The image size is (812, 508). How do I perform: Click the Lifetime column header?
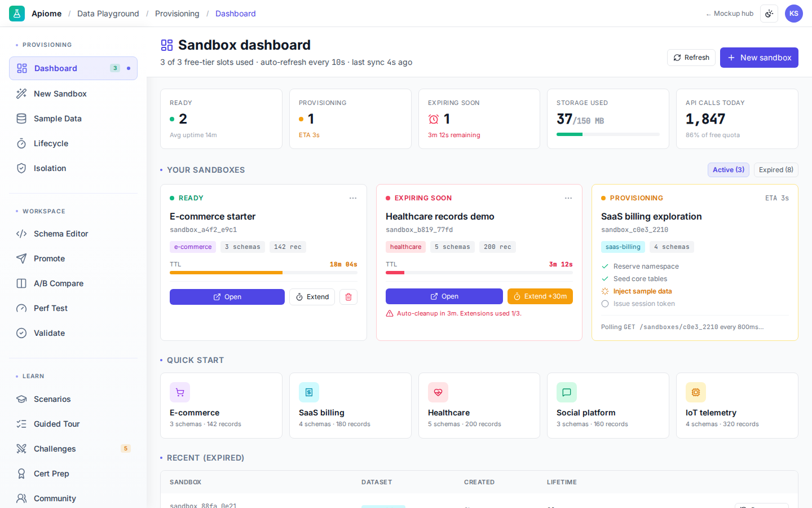coord(562,482)
